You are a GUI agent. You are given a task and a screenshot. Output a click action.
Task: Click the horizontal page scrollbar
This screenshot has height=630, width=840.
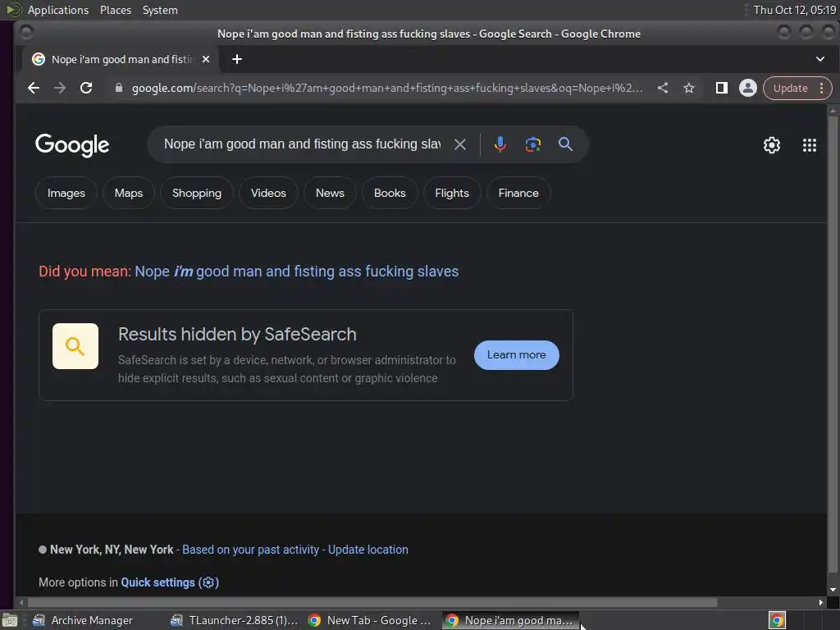[x=373, y=602]
